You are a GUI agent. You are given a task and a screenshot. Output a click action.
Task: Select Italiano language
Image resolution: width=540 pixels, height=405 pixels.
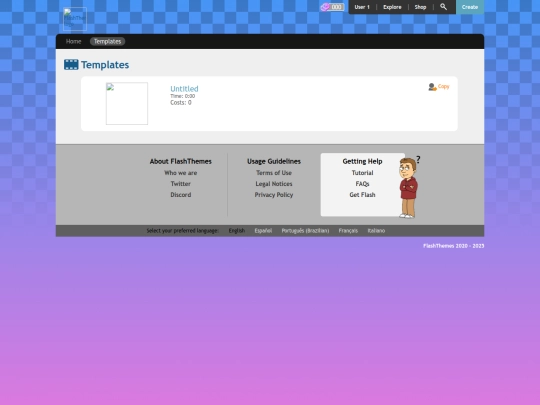click(x=376, y=231)
